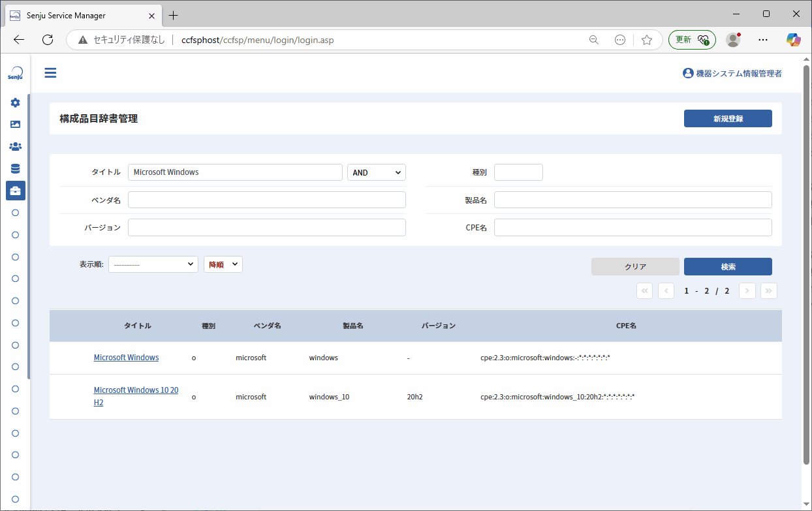The width and height of the screenshot is (812, 511).
Task: Open the users group icon in sidebar
Action: click(16, 146)
